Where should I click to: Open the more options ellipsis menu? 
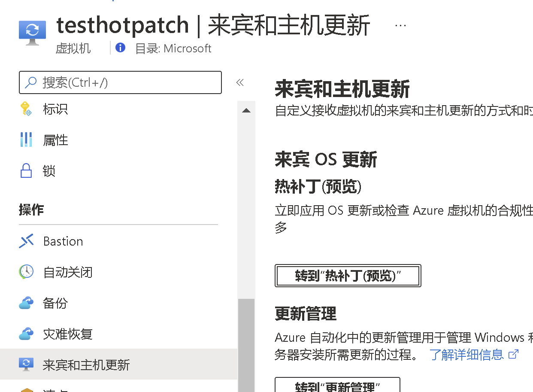tap(400, 26)
